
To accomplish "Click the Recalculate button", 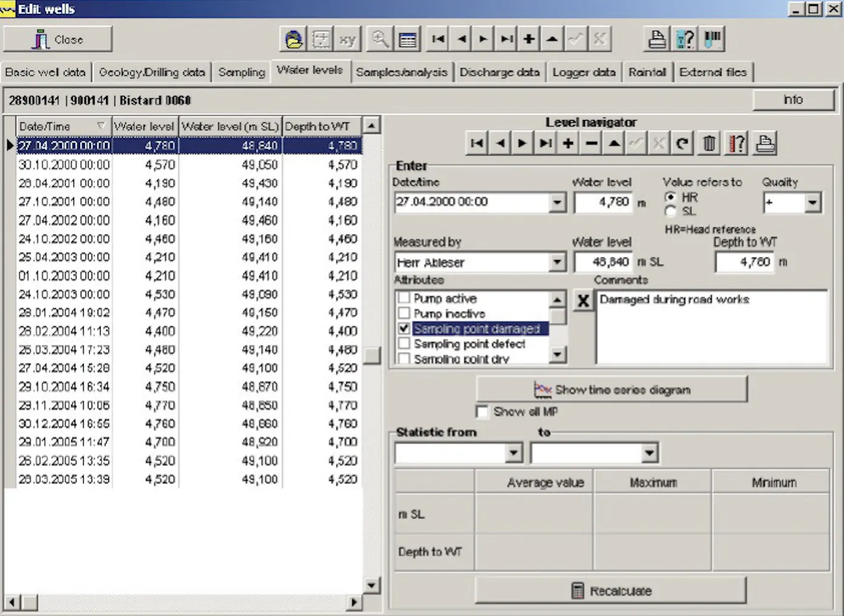I will [x=611, y=591].
